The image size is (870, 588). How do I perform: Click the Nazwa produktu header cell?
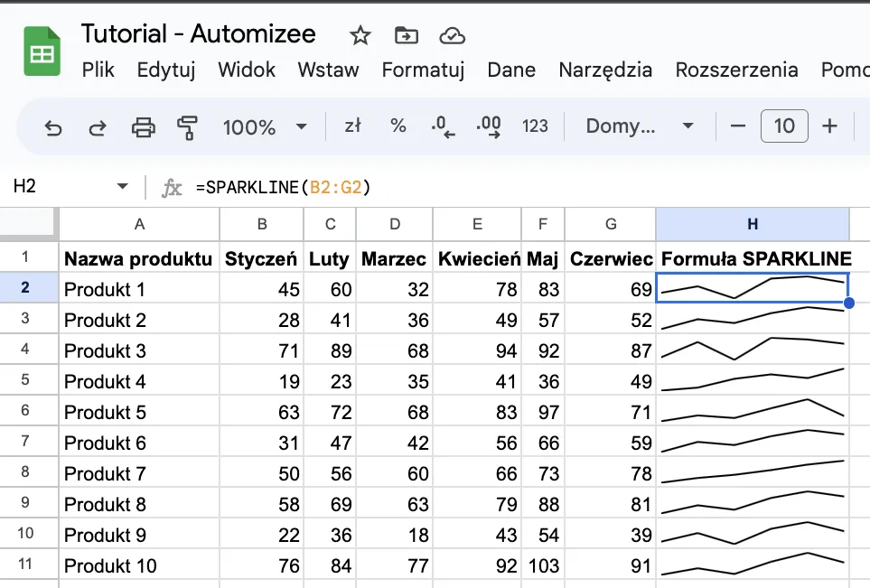click(139, 258)
